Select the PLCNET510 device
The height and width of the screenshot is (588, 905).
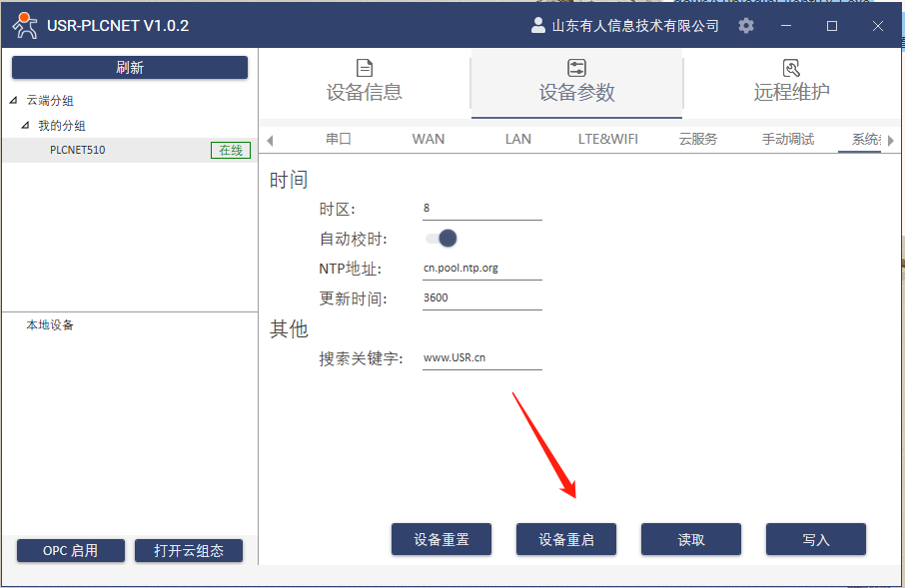tap(78, 151)
